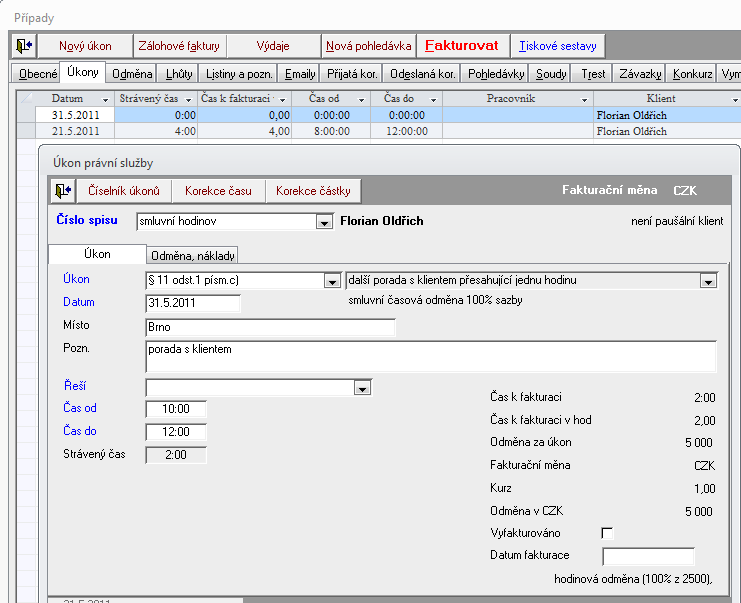Screen dimensions: 741x603
Task: Open the Čas od column filter arrow
Action: pyautogui.click(x=361, y=99)
